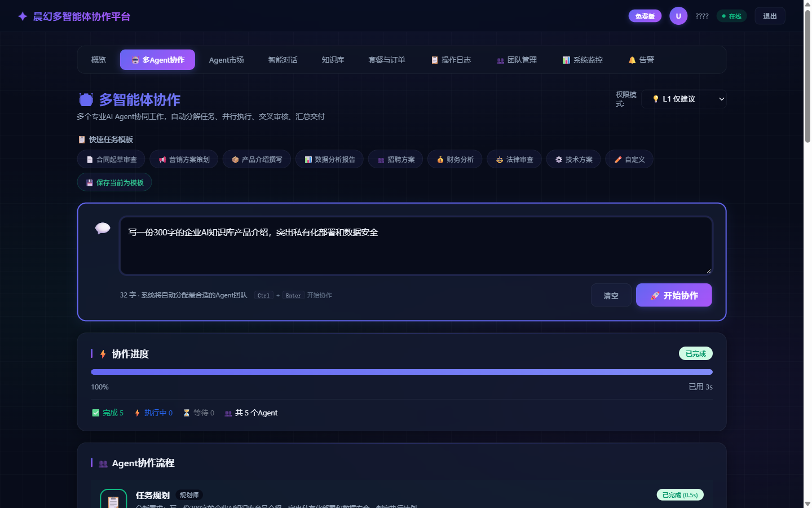Clear the input with 清空 button
The width and height of the screenshot is (812, 508).
[x=611, y=295]
